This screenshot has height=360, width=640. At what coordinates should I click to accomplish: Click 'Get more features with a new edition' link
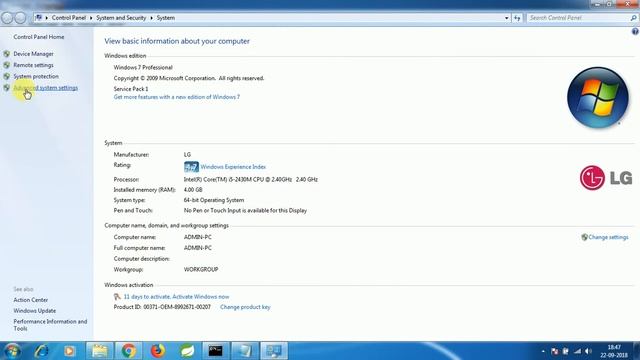pyautogui.click(x=177, y=97)
